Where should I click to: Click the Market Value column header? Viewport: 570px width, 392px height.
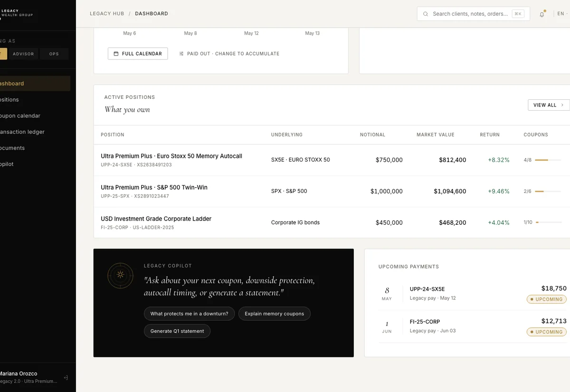coord(436,135)
